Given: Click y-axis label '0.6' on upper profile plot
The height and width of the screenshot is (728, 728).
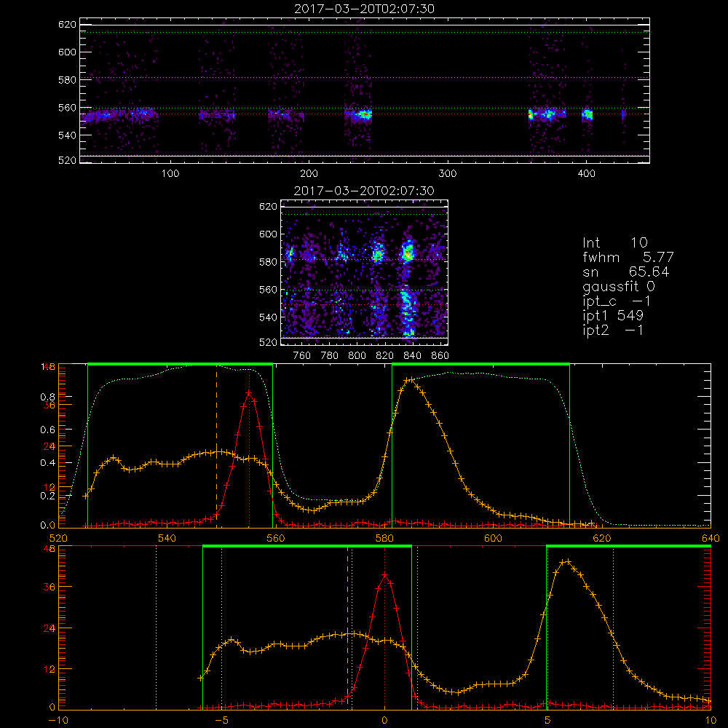Looking at the screenshot, I should pyautogui.click(x=47, y=430).
